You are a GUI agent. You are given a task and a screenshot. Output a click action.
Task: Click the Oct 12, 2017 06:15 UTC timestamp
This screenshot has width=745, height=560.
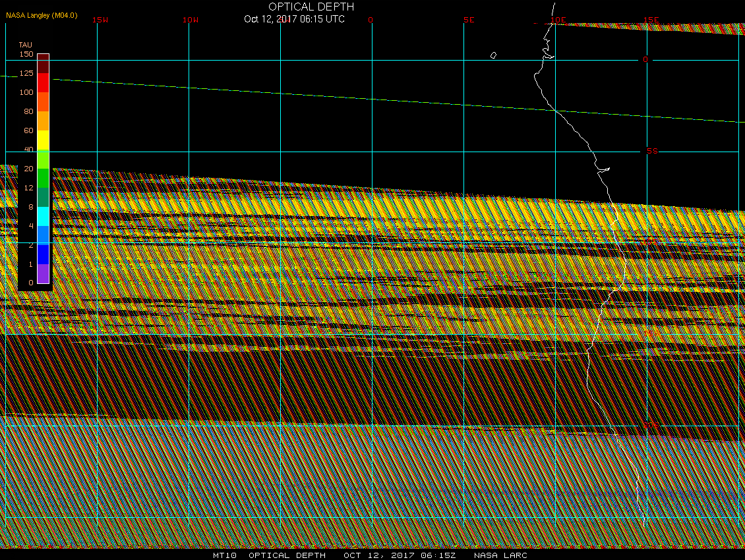(x=294, y=19)
